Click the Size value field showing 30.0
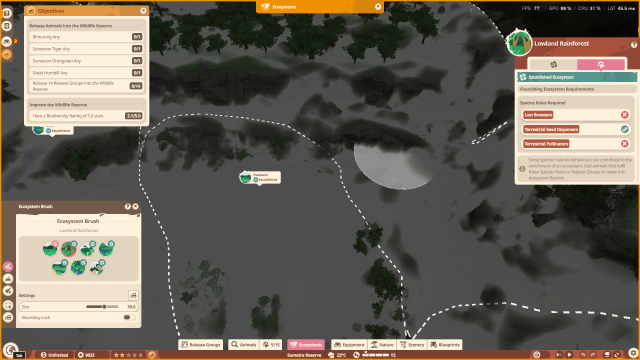Screen dimensions: 640x360 point(131,307)
